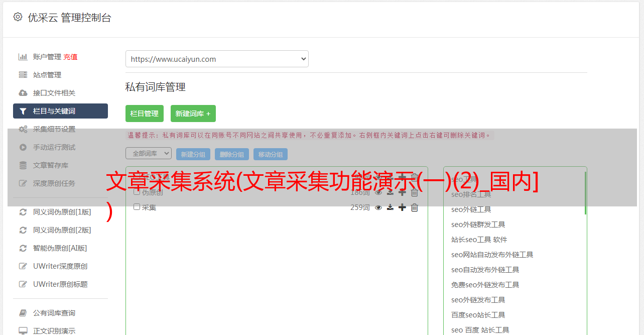Open UWriter原创标题

coord(60,284)
